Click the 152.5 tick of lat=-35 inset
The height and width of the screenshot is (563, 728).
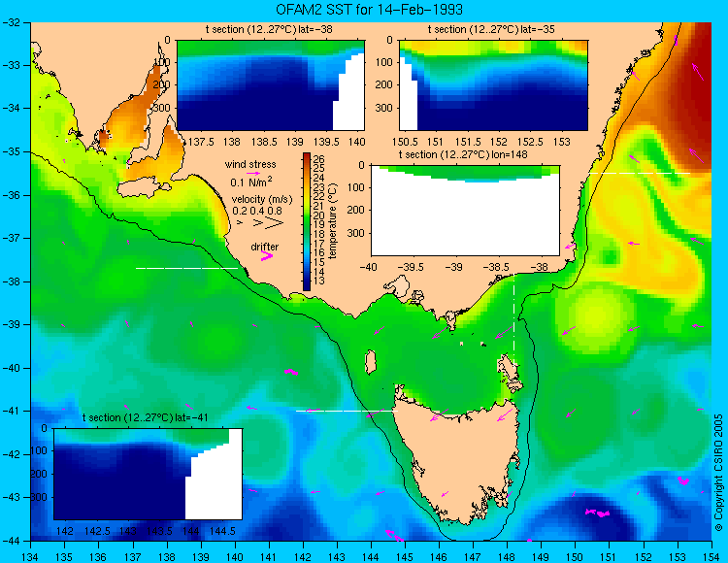(x=530, y=142)
